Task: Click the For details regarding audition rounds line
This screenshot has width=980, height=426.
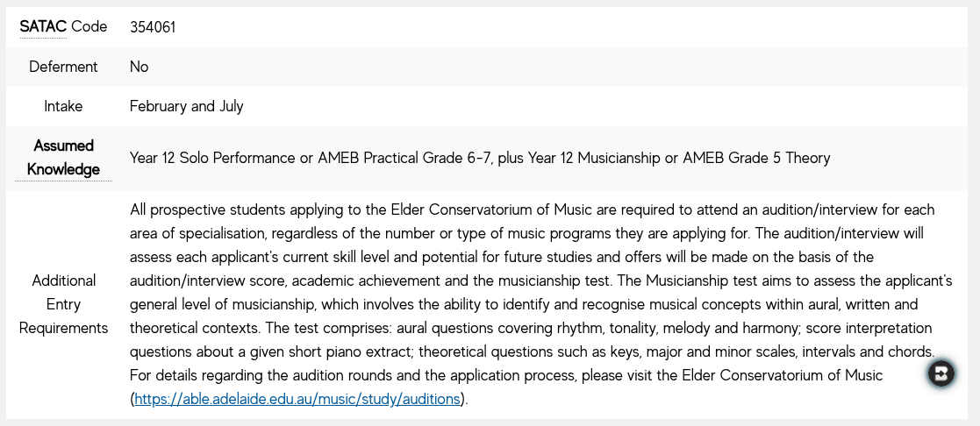Action: pyautogui.click(x=506, y=375)
